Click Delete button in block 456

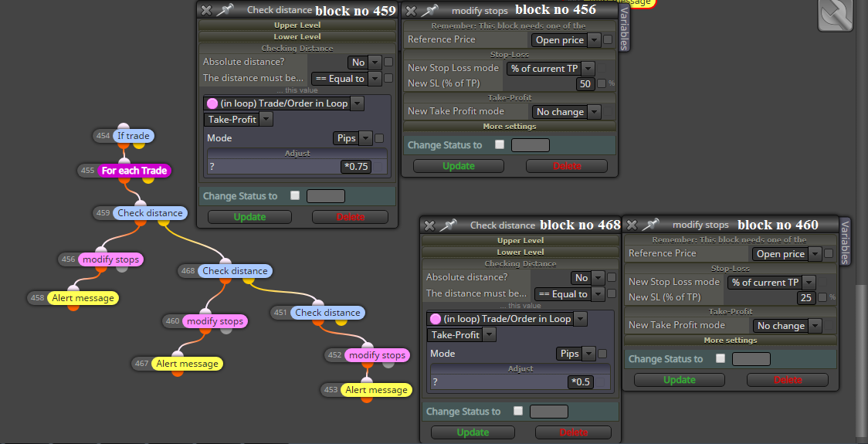coord(567,166)
